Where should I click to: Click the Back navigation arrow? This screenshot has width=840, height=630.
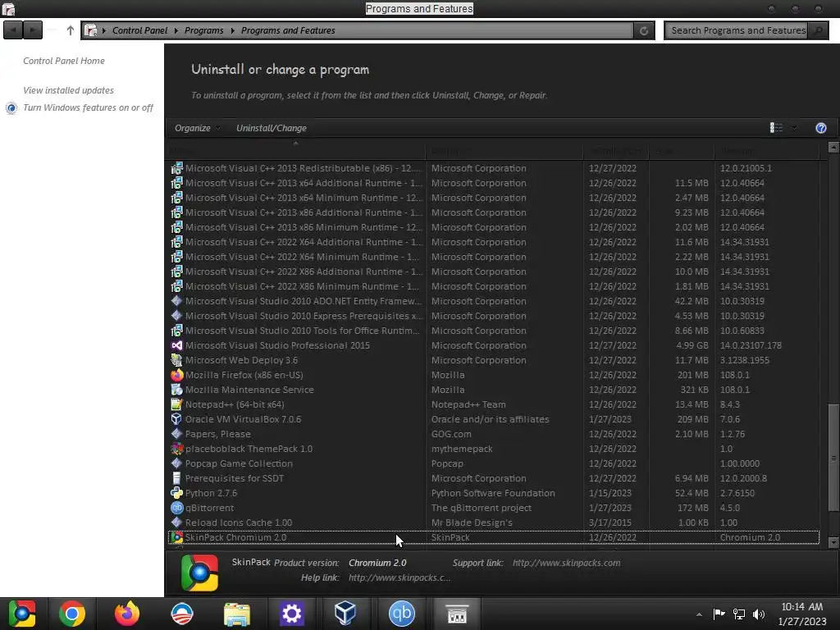(13, 30)
